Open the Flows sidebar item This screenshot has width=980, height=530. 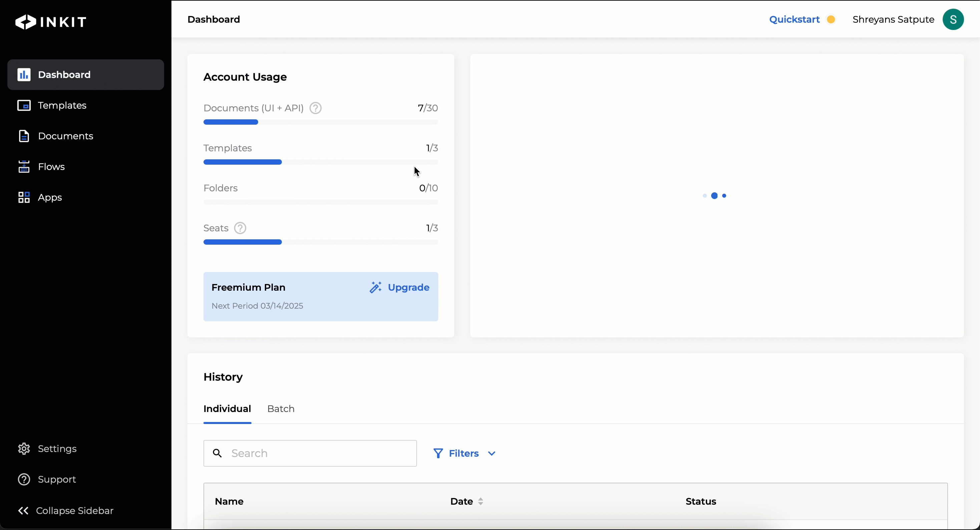(x=86, y=167)
